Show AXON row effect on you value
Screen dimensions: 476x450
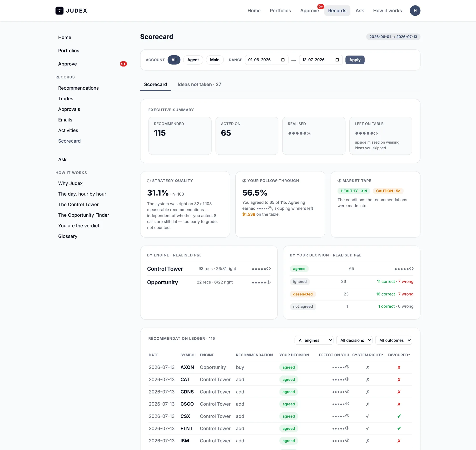(347, 367)
